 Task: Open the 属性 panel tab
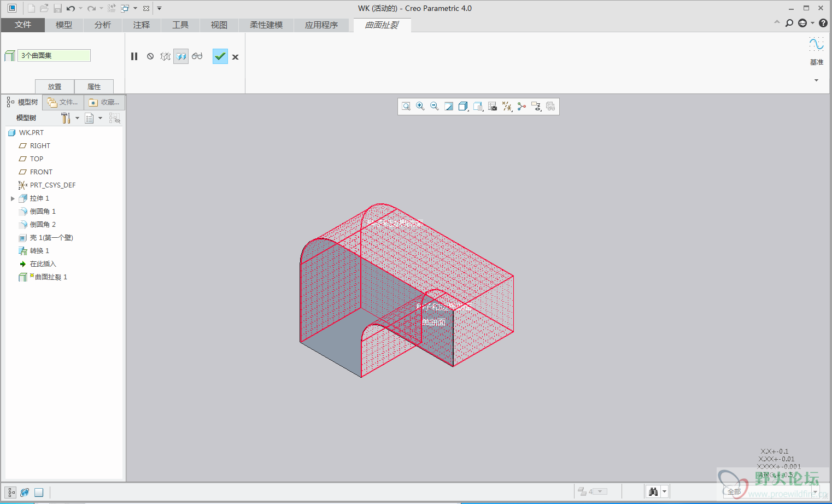(94, 86)
